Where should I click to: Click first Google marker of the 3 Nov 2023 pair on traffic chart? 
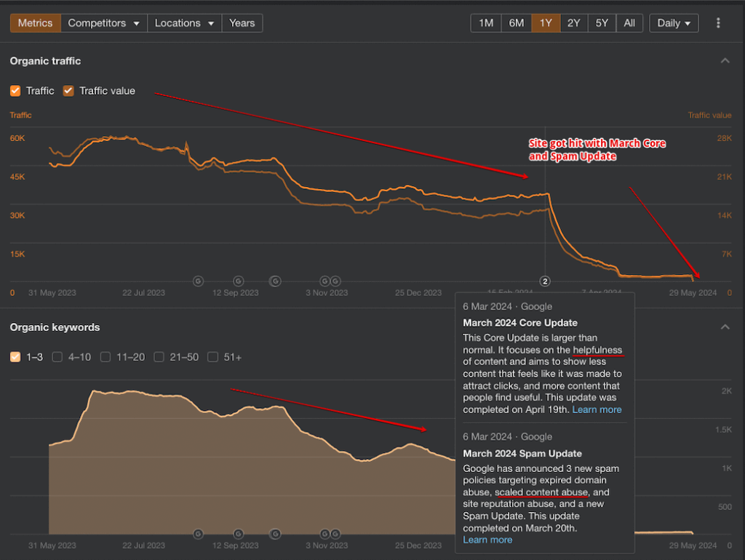point(324,281)
